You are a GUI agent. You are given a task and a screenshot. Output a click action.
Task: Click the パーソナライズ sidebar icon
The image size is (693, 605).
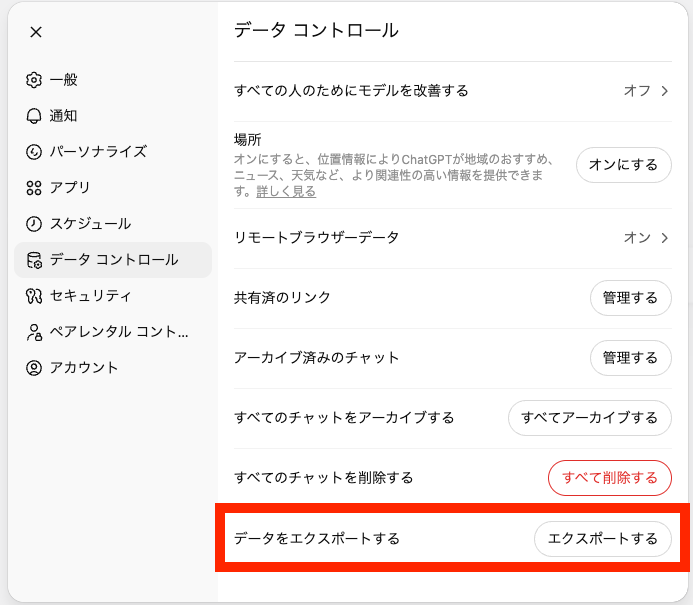tap(34, 152)
